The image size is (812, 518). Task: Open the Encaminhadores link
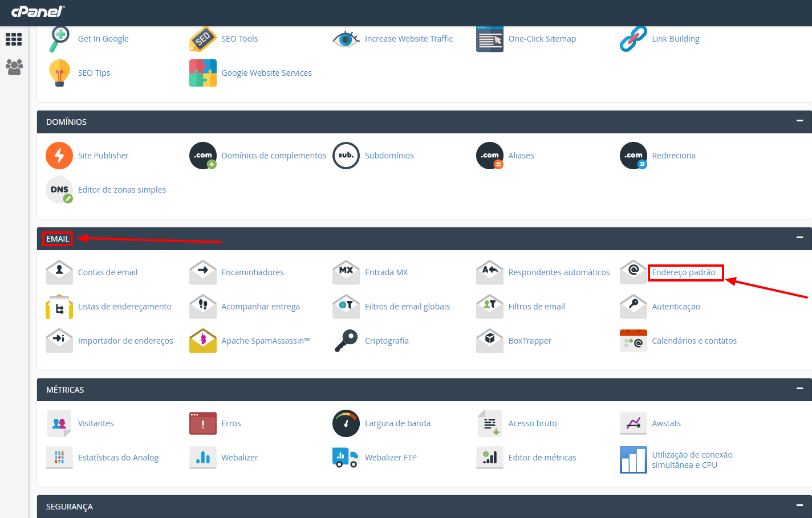(253, 272)
